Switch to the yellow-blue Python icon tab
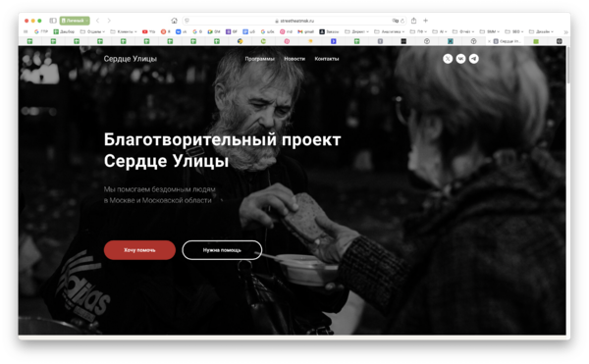This screenshot has height=364, width=589. [241, 41]
